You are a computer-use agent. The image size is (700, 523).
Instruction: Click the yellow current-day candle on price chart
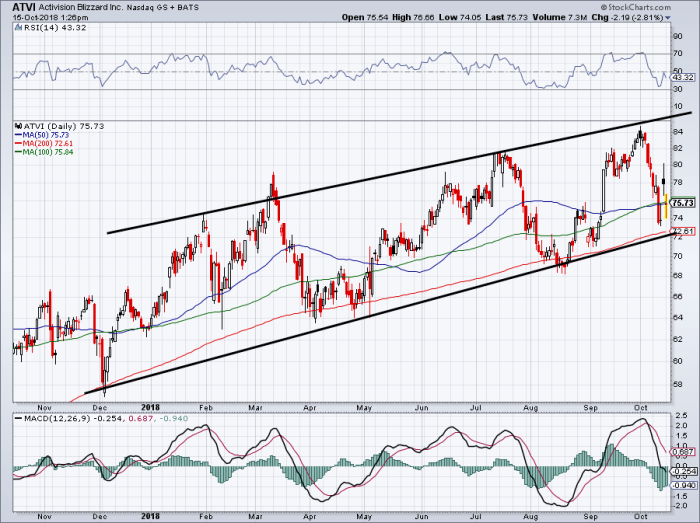[666, 206]
